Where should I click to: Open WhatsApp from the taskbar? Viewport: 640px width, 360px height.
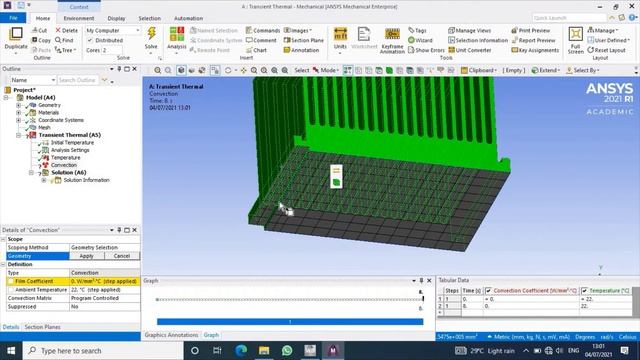(x=287, y=350)
